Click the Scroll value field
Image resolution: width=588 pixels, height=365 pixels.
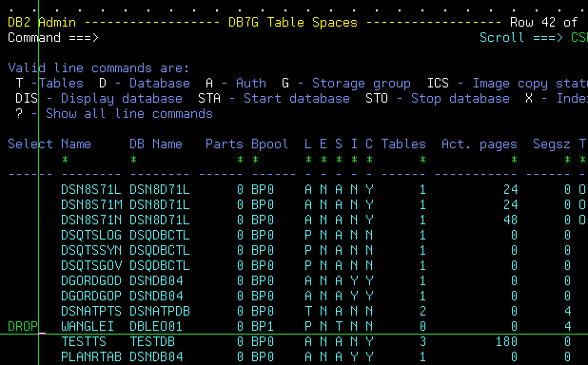click(579, 38)
